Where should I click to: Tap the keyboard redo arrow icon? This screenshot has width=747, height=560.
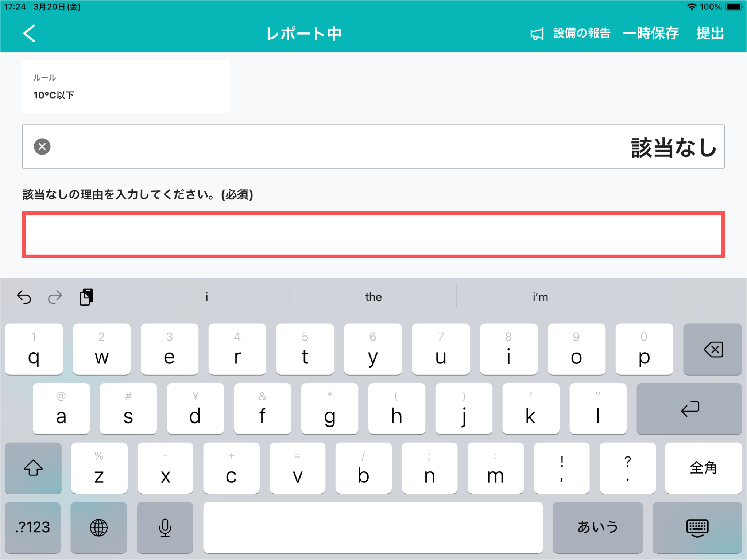(55, 297)
